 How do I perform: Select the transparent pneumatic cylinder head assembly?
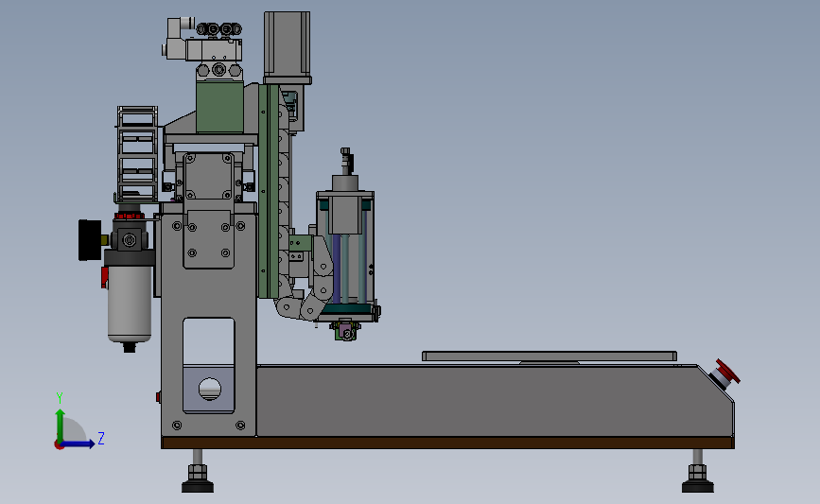(x=345, y=255)
